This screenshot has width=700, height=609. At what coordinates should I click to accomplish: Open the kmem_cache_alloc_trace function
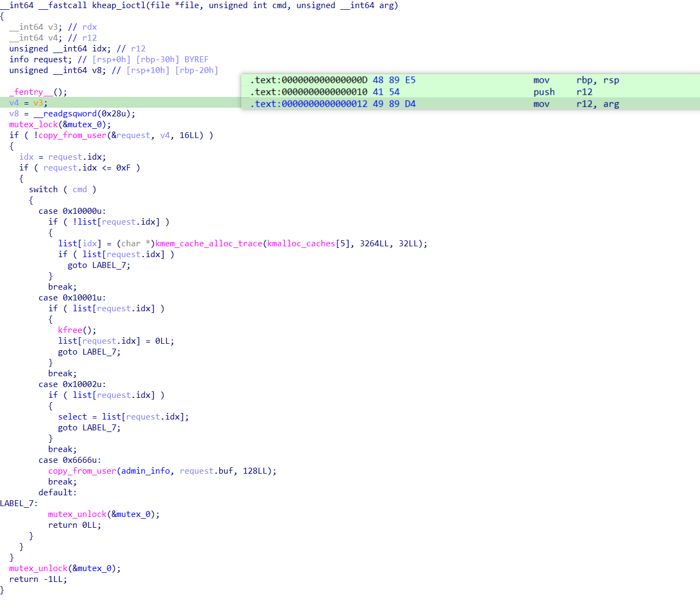tap(209, 243)
